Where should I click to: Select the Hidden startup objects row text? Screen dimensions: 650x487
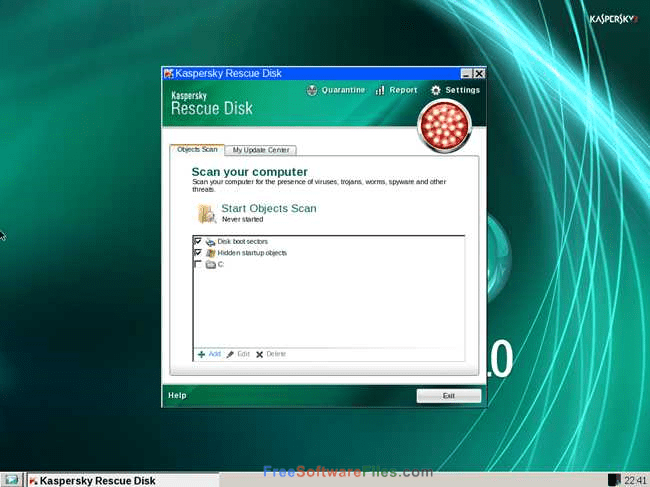pyautogui.click(x=252, y=253)
